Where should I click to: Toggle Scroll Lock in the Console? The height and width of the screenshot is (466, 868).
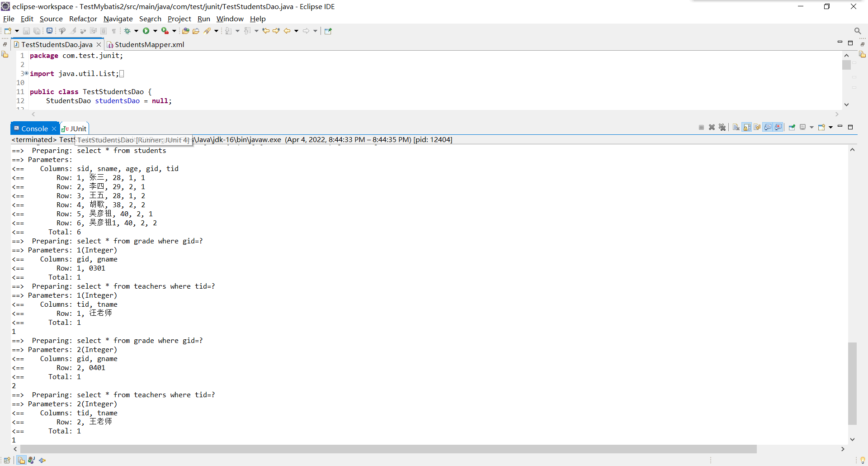747,127
